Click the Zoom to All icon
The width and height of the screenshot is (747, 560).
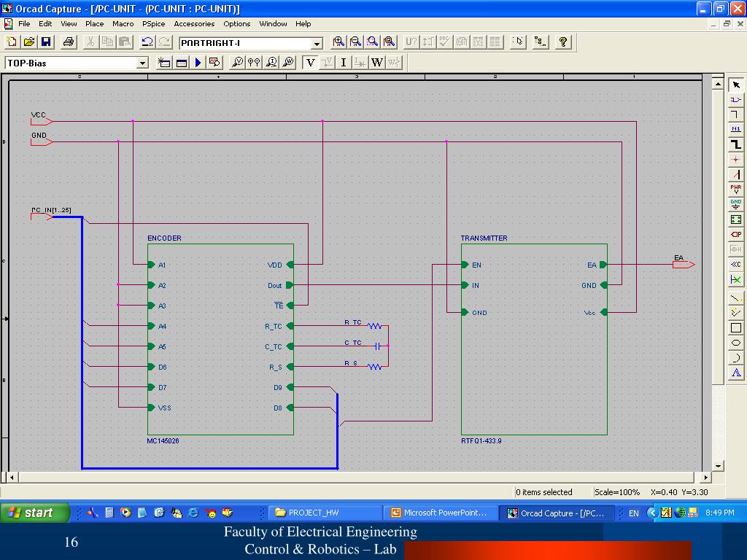(390, 42)
